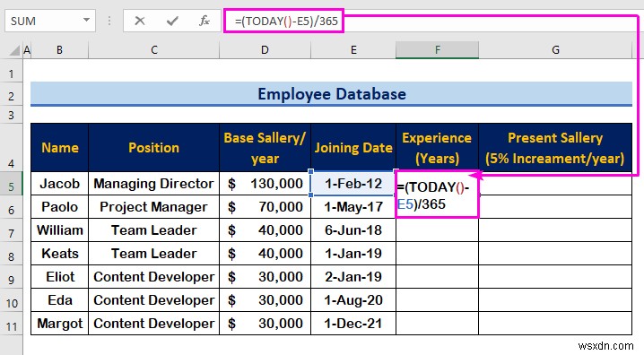The image size is (644, 355).
Task: Select the 1-May-17 joining date cell
Action: (x=353, y=207)
